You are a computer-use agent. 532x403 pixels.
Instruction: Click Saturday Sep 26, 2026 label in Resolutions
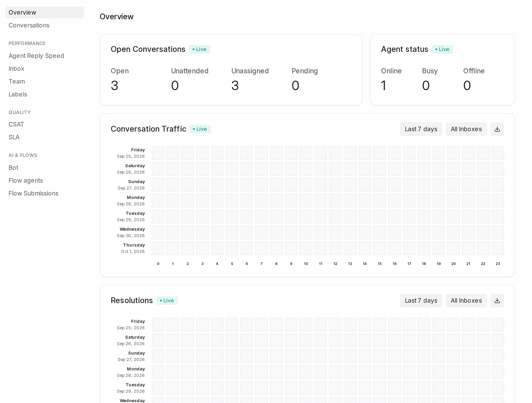131,340
